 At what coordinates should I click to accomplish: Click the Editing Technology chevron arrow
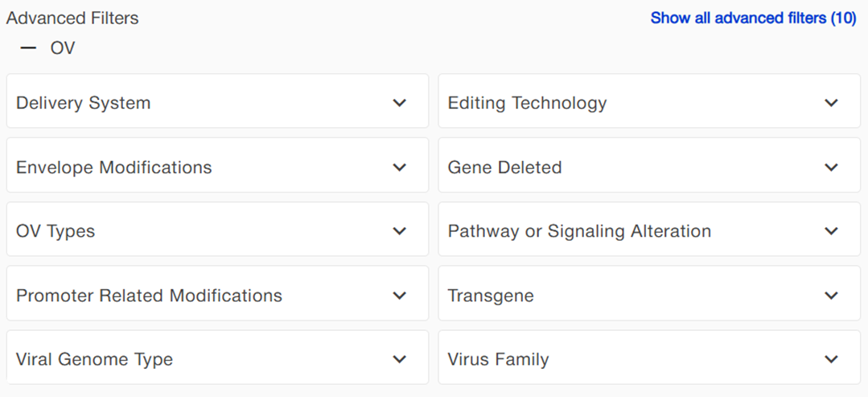pyautogui.click(x=831, y=103)
